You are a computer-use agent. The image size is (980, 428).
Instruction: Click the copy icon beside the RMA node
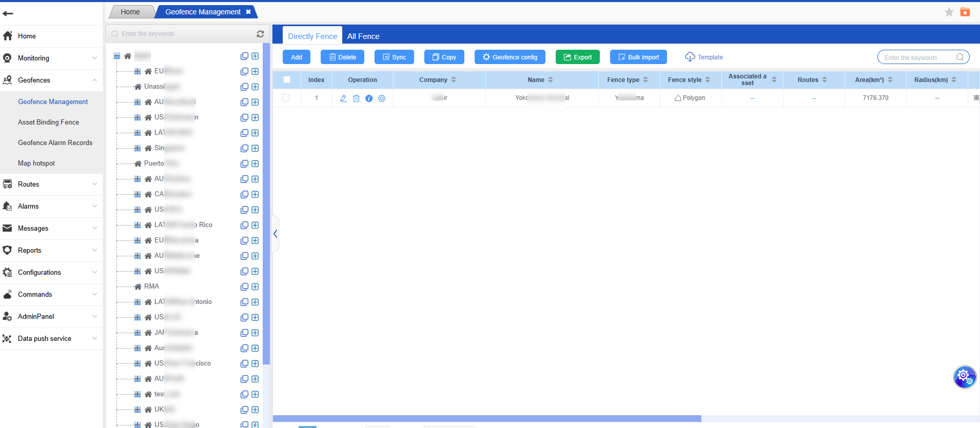click(x=244, y=287)
